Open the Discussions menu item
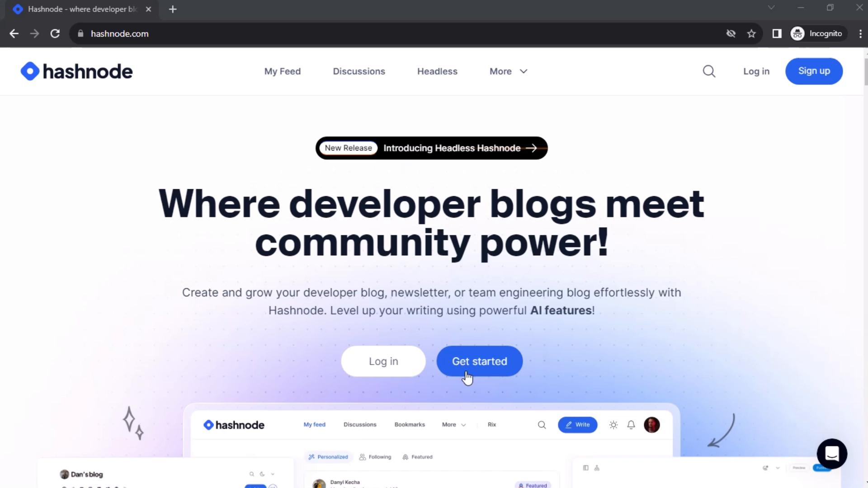The image size is (868, 488). point(359,71)
